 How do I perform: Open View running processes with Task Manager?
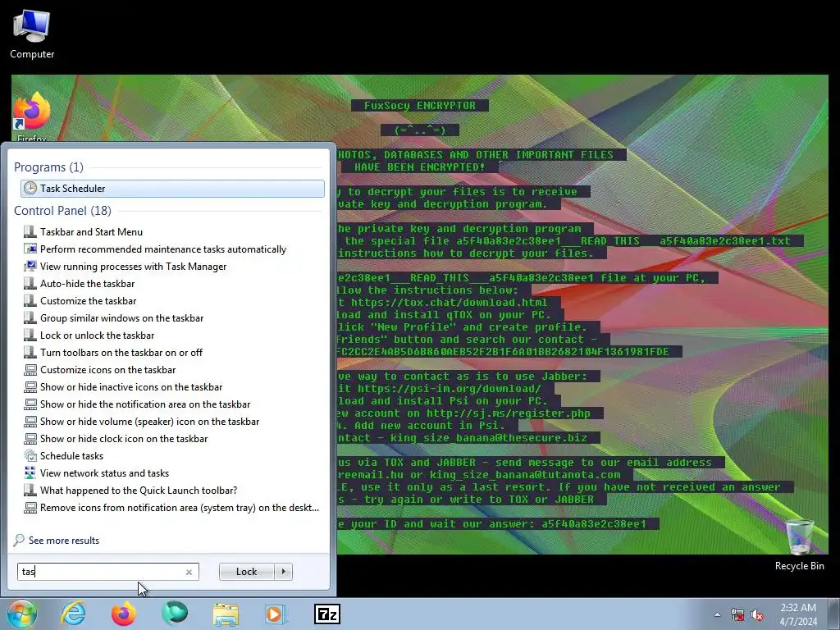133,267
